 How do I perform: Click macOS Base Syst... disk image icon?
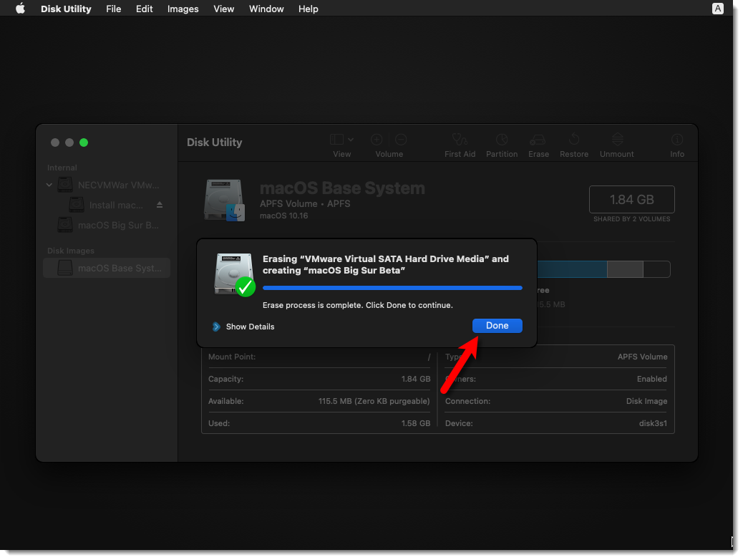click(x=65, y=268)
